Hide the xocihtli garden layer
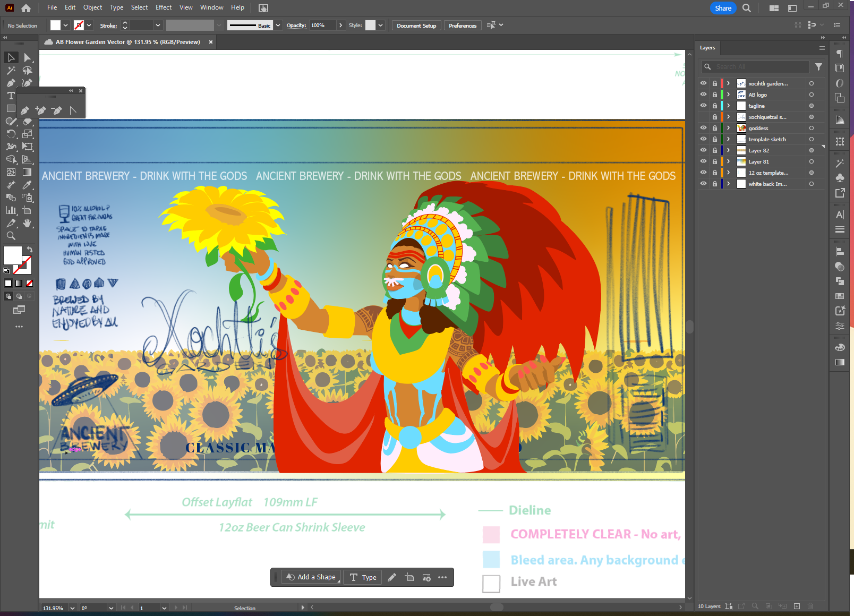Image resolution: width=854 pixels, height=616 pixels. [x=703, y=83]
